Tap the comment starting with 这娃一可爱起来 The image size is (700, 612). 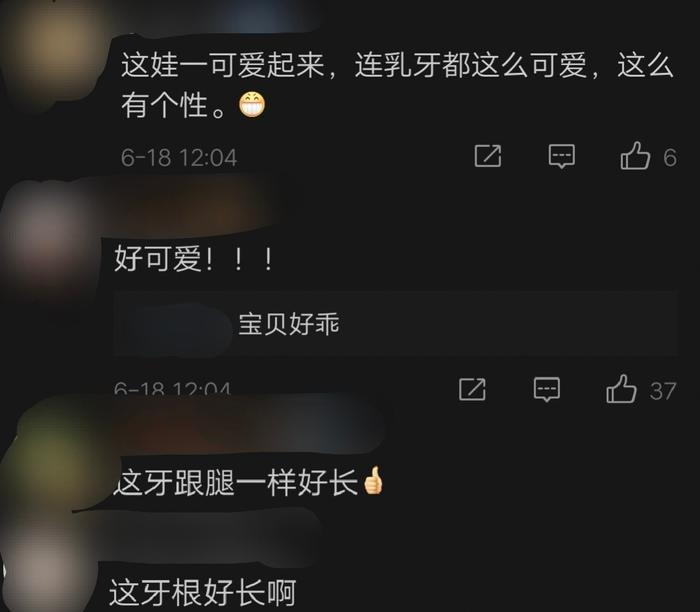[397, 85]
